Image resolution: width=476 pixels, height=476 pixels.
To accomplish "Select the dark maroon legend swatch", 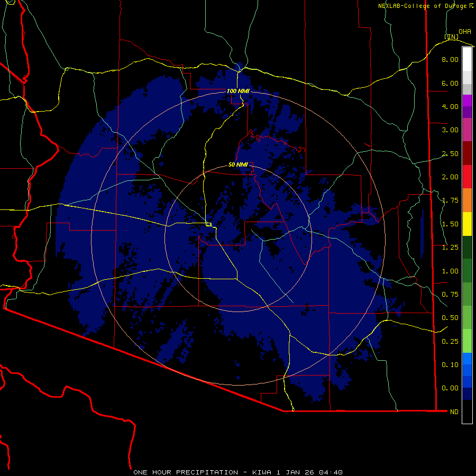I will [x=467, y=153].
